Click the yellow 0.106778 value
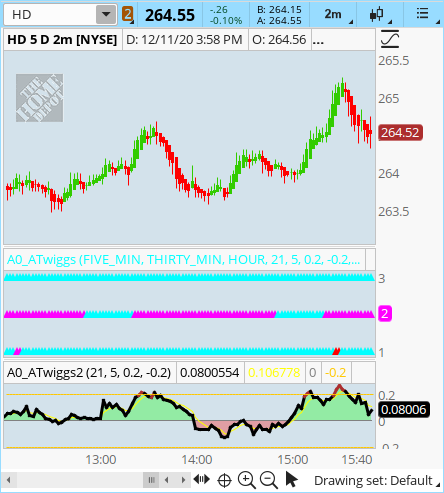Viewport: 444px width, 493px height. pos(274,372)
